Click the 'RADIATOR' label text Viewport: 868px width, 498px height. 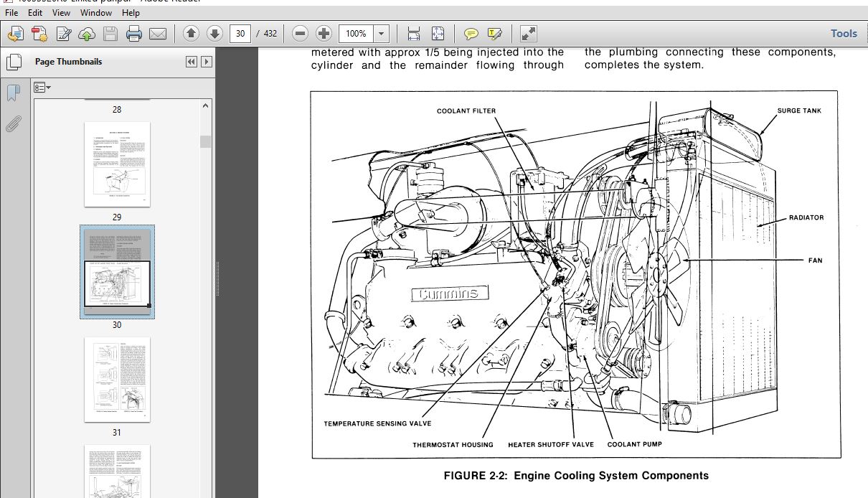click(x=806, y=217)
